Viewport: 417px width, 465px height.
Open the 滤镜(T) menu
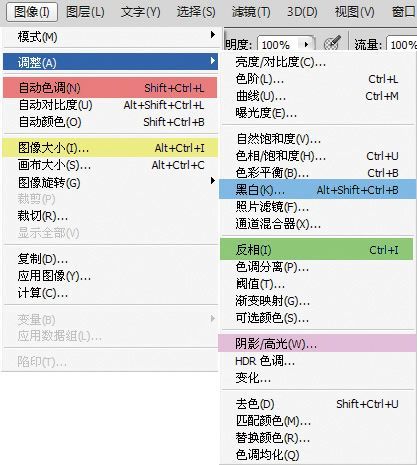click(251, 12)
